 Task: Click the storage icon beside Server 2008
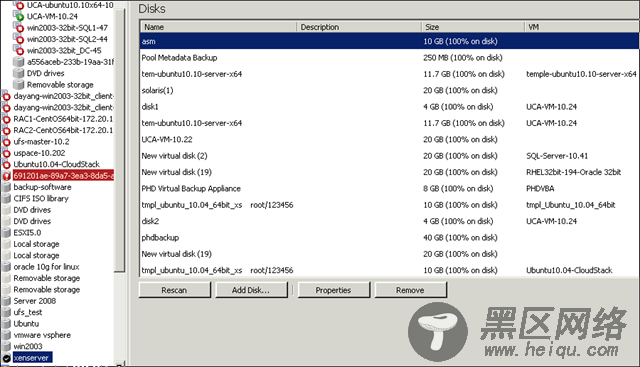(x=6, y=301)
